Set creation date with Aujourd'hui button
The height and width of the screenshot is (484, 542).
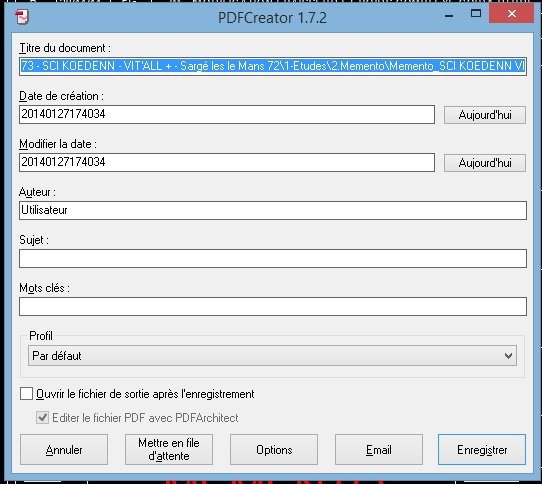click(485, 115)
